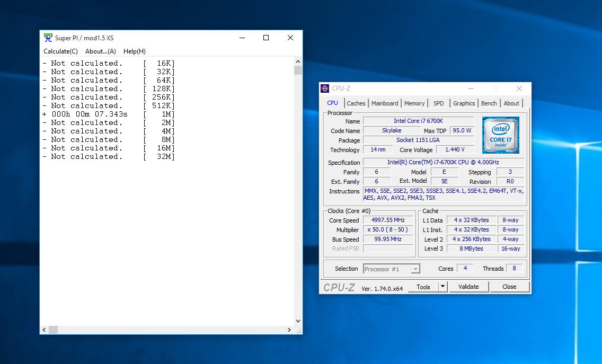
Task: Switch to the Memory tab in CPU-Z
Action: click(x=414, y=103)
